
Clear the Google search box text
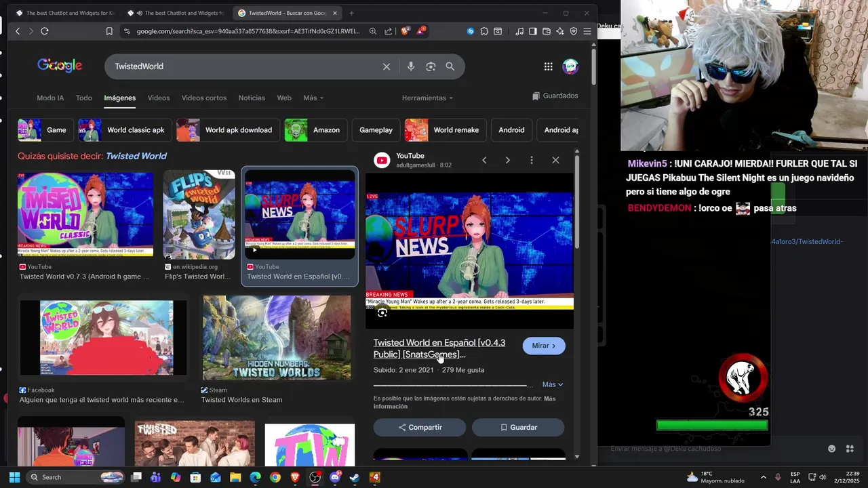click(x=387, y=66)
